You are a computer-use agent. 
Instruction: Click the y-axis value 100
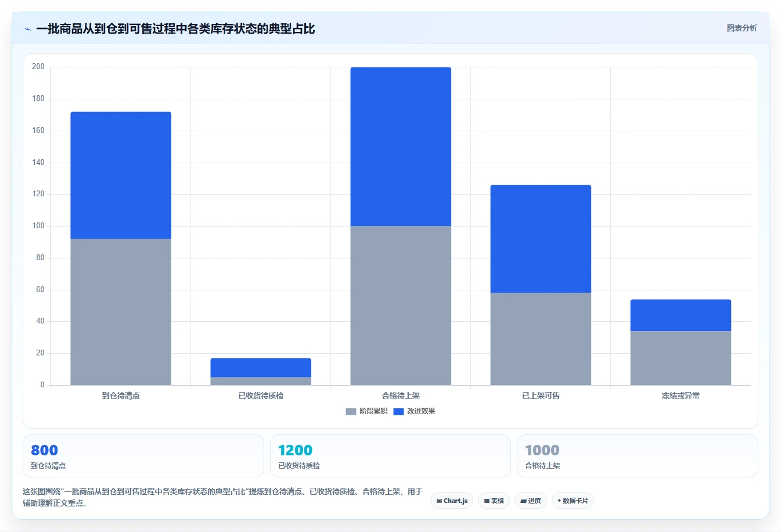pyautogui.click(x=38, y=226)
